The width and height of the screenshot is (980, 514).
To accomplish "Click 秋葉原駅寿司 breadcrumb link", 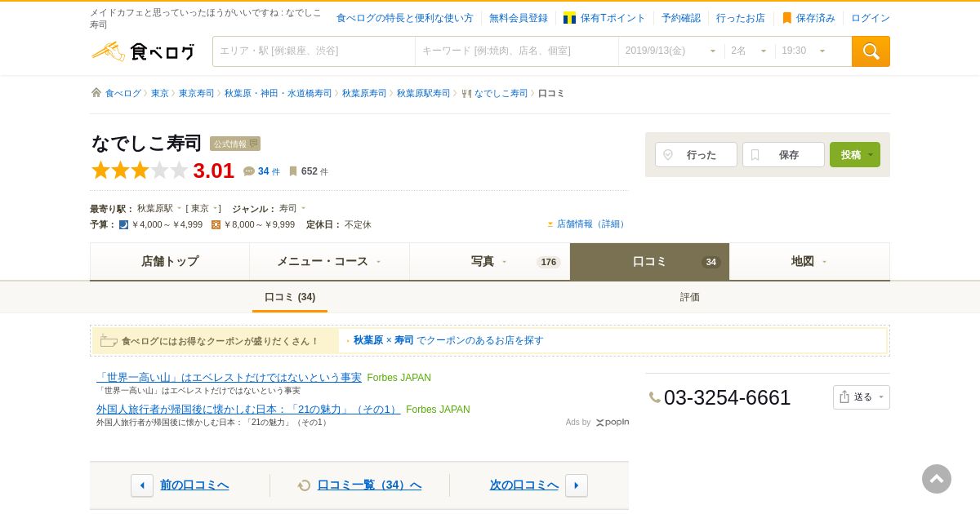I will (423, 94).
